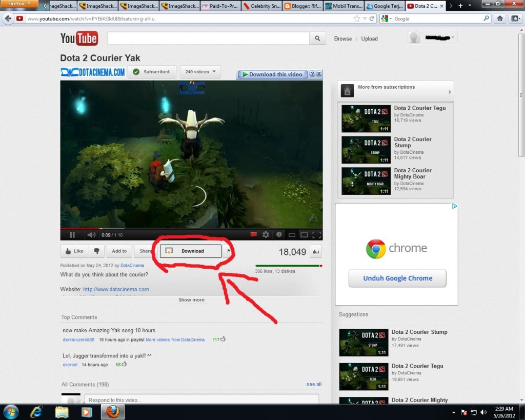
Task: Click the Share button
Action: click(x=145, y=251)
